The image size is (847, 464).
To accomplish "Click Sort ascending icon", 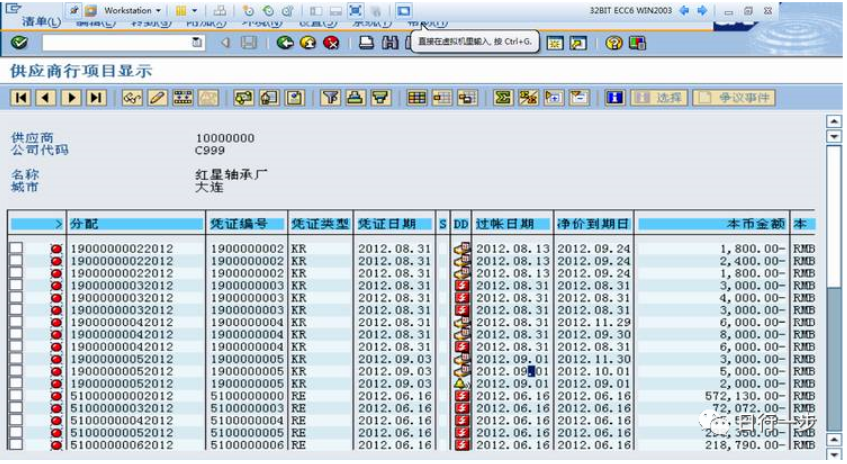I will coord(355,98).
